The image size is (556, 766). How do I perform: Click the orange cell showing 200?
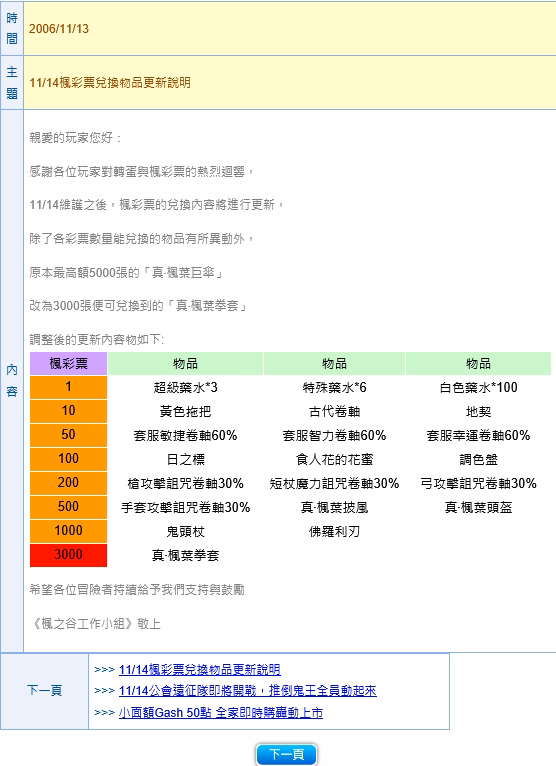(x=68, y=483)
